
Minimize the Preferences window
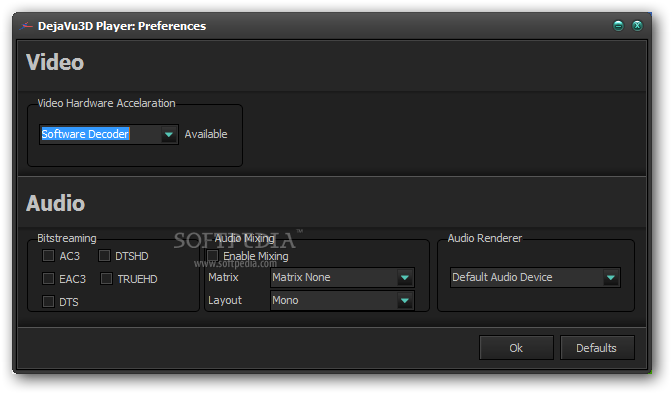(618, 26)
